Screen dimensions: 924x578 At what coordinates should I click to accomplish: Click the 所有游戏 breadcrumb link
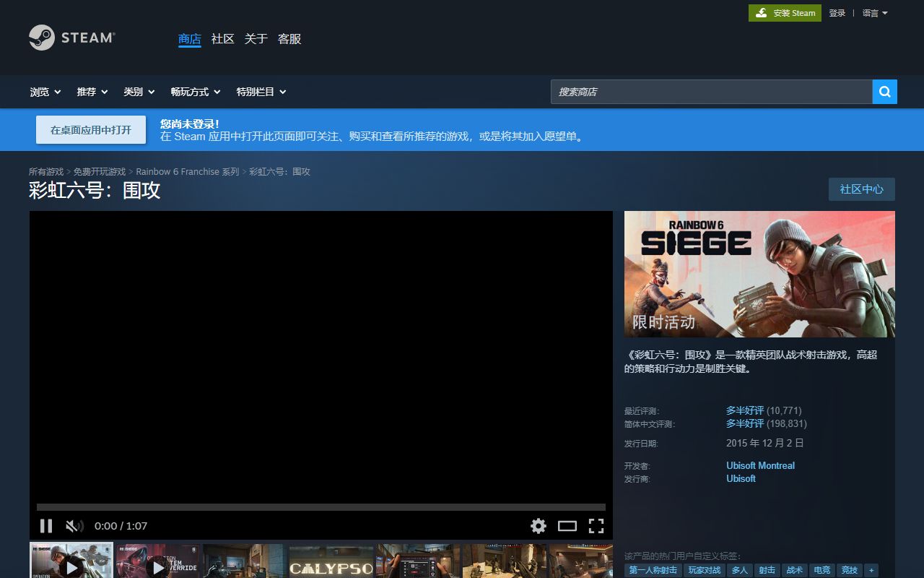click(x=46, y=172)
